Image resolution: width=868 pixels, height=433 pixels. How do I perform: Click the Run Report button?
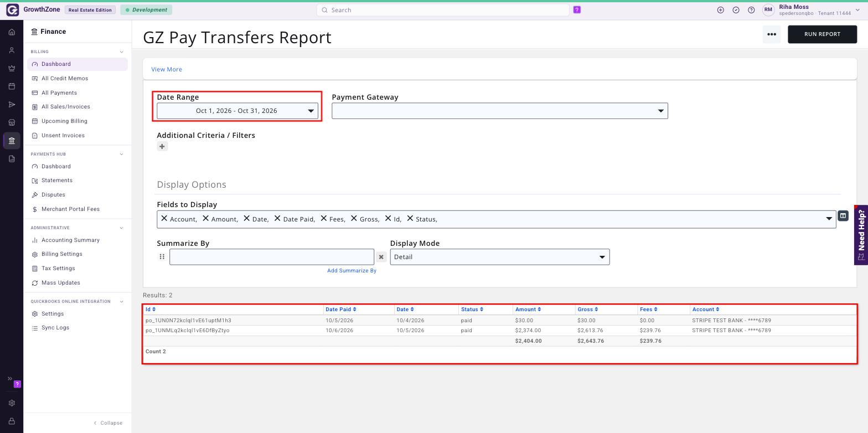click(x=822, y=34)
